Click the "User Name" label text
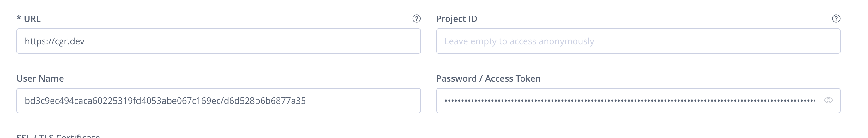 click(40, 78)
